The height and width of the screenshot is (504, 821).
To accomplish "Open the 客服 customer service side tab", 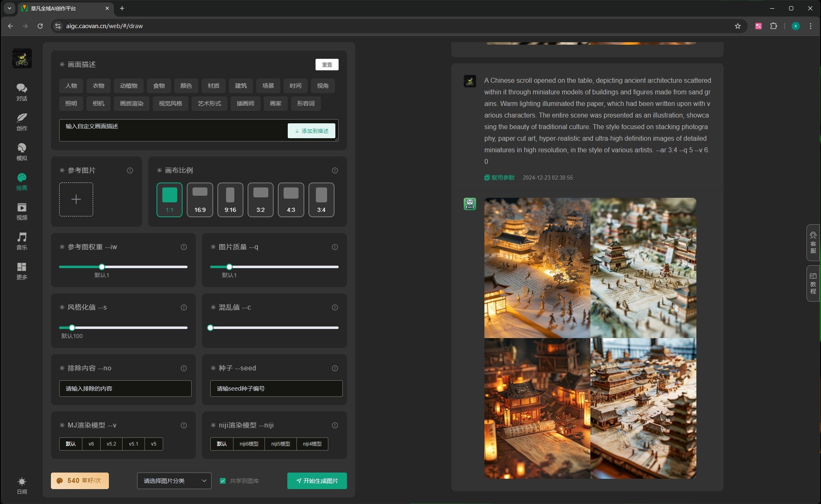I will click(813, 242).
